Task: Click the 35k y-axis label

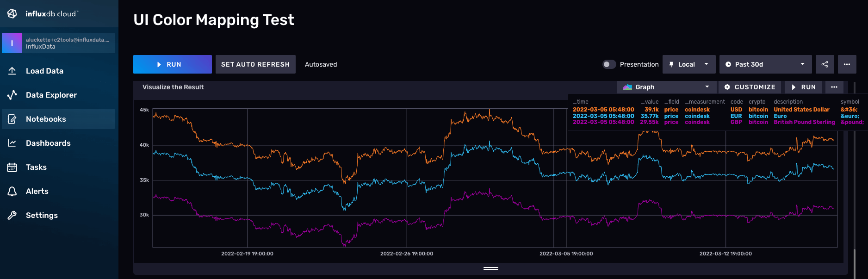Action: point(144,180)
